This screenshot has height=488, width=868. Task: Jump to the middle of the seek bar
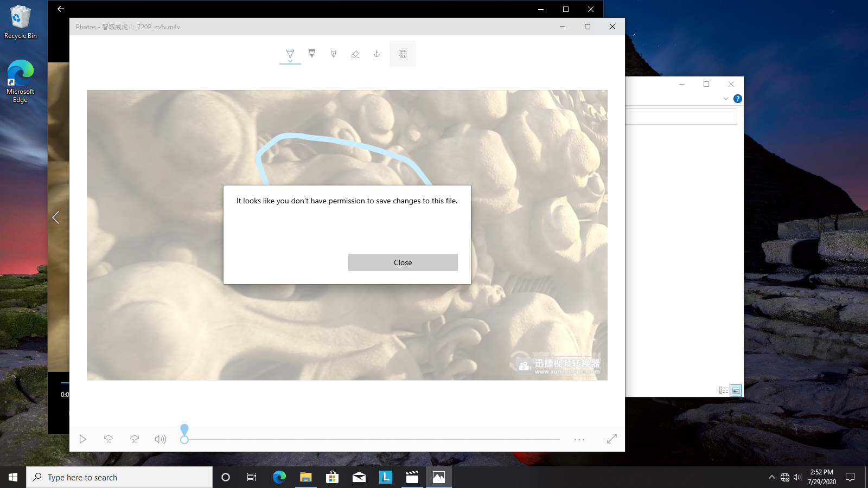372,439
